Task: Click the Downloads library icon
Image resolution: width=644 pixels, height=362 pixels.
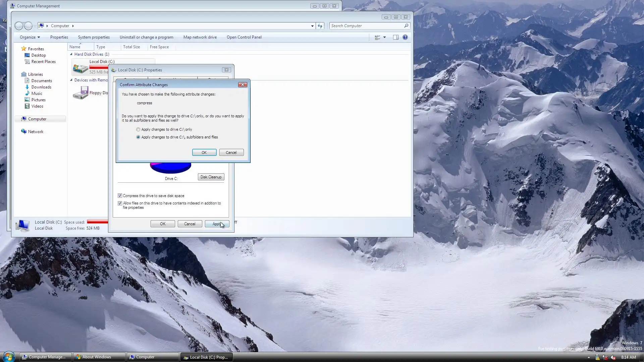Action: click(27, 87)
